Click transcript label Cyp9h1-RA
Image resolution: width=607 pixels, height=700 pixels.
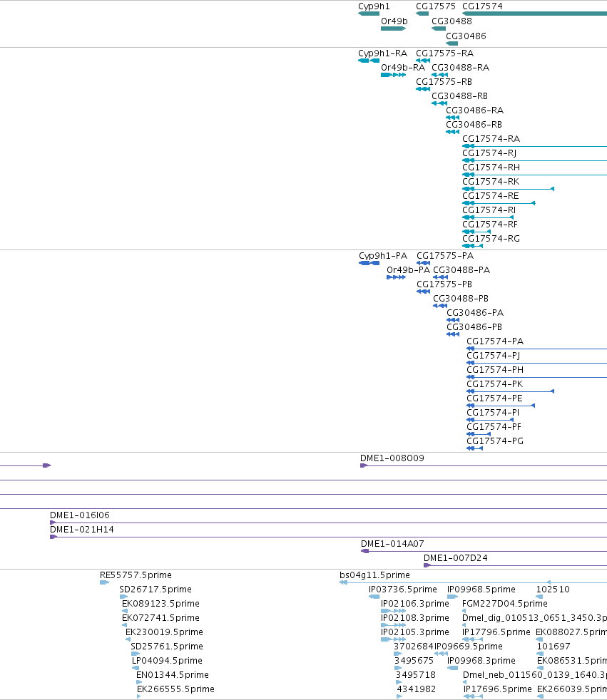[383, 53]
